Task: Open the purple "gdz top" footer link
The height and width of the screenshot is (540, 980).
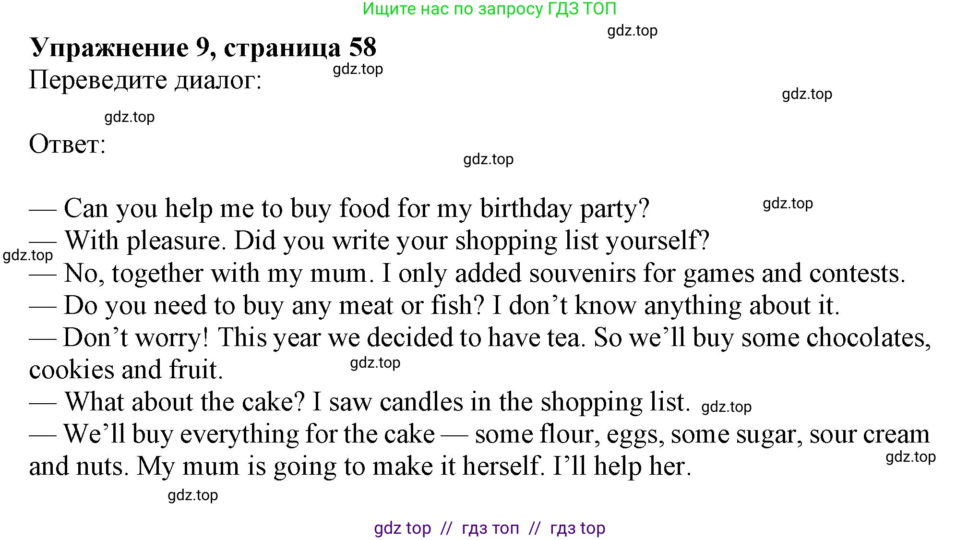Action: pyautogui.click(x=402, y=528)
